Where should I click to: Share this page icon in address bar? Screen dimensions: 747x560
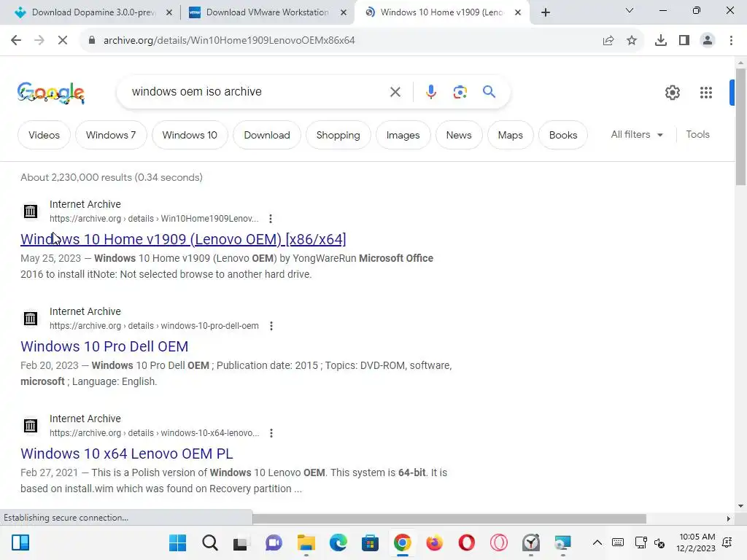coord(608,41)
